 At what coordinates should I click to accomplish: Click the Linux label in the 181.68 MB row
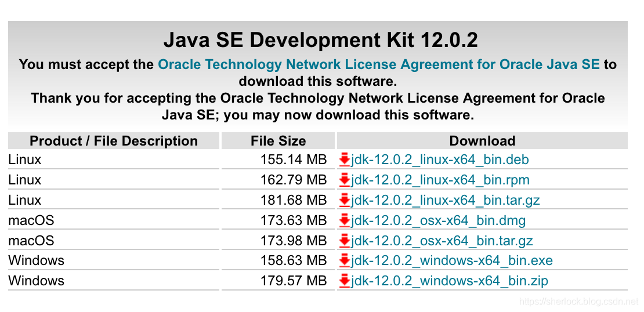click(24, 200)
